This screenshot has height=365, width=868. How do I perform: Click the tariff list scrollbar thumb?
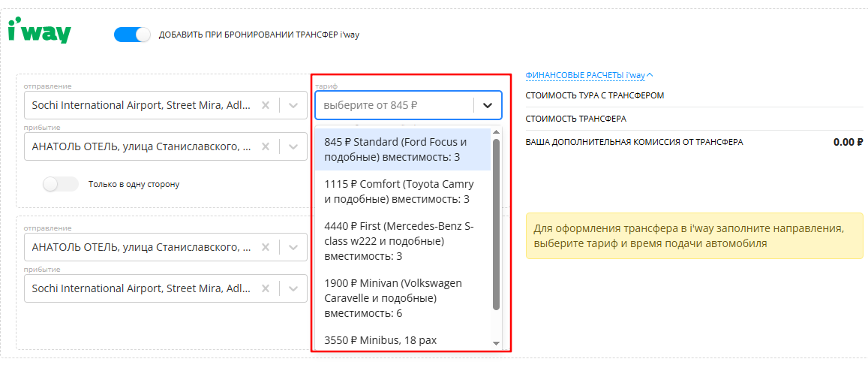(x=496, y=224)
